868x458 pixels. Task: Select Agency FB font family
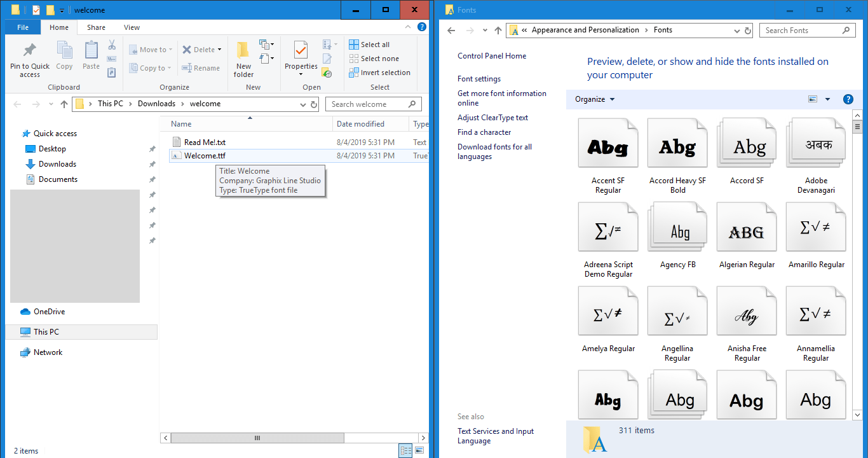(677, 236)
